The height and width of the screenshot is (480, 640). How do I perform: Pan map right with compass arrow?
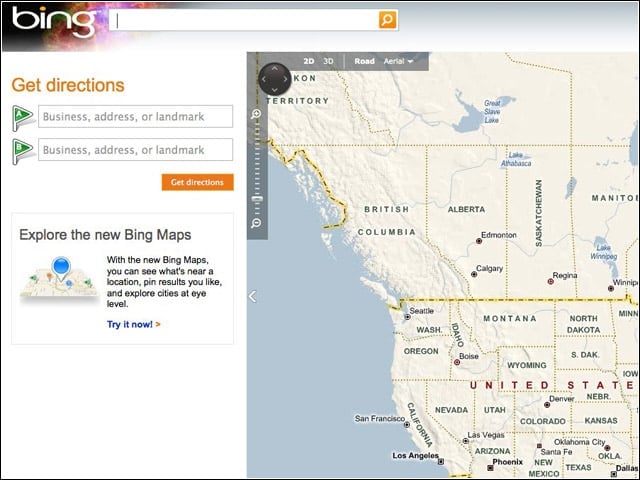coord(285,79)
